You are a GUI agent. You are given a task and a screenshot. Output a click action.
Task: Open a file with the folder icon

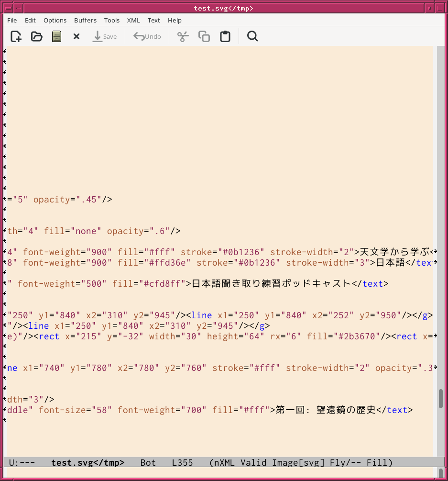point(36,36)
